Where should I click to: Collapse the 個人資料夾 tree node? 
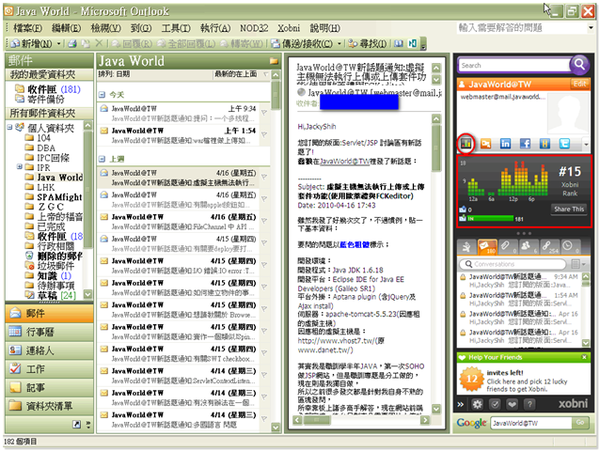pos(10,127)
